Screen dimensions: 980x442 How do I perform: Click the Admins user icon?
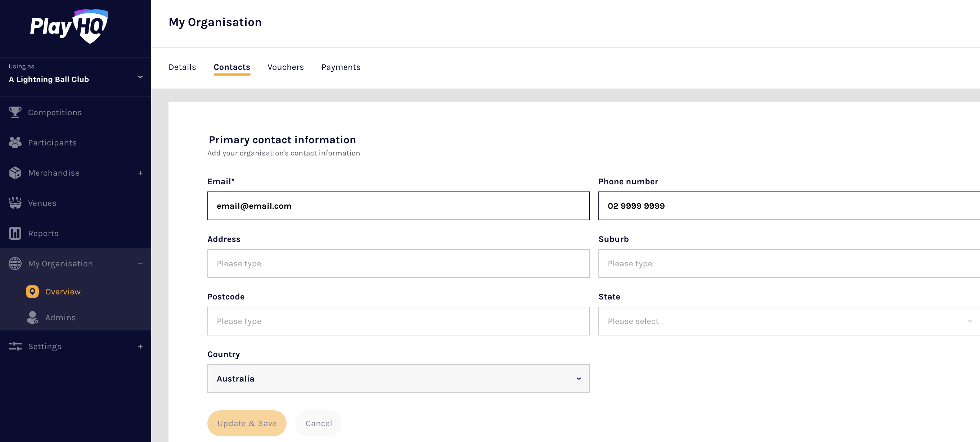pyautogui.click(x=32, y=317)
